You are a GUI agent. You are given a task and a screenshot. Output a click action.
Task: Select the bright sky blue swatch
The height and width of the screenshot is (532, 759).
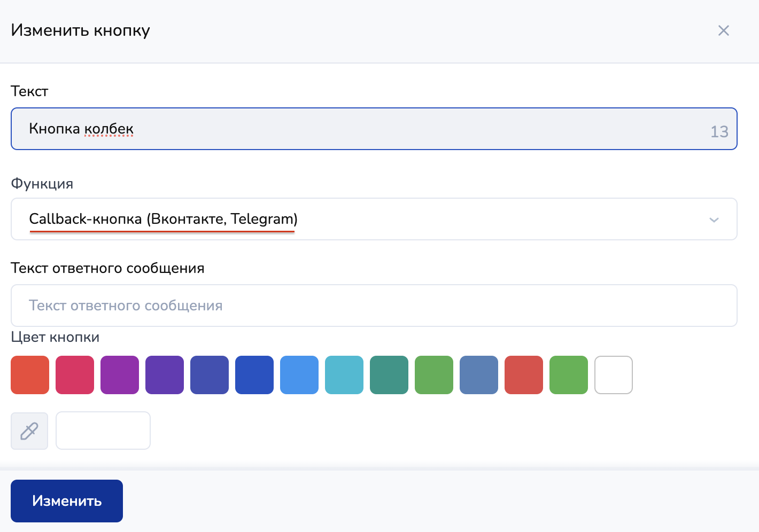click(x=299, y=375)
